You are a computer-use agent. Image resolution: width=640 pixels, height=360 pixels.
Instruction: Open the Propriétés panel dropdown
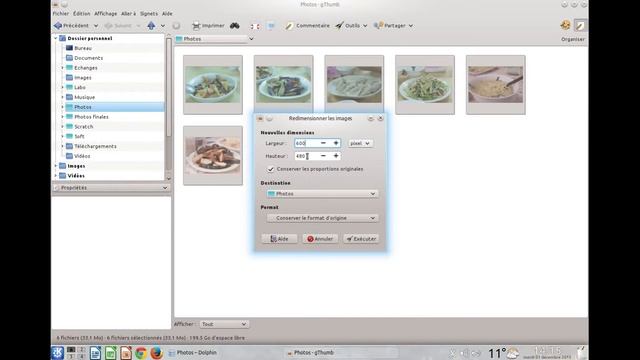coord(165,188)
